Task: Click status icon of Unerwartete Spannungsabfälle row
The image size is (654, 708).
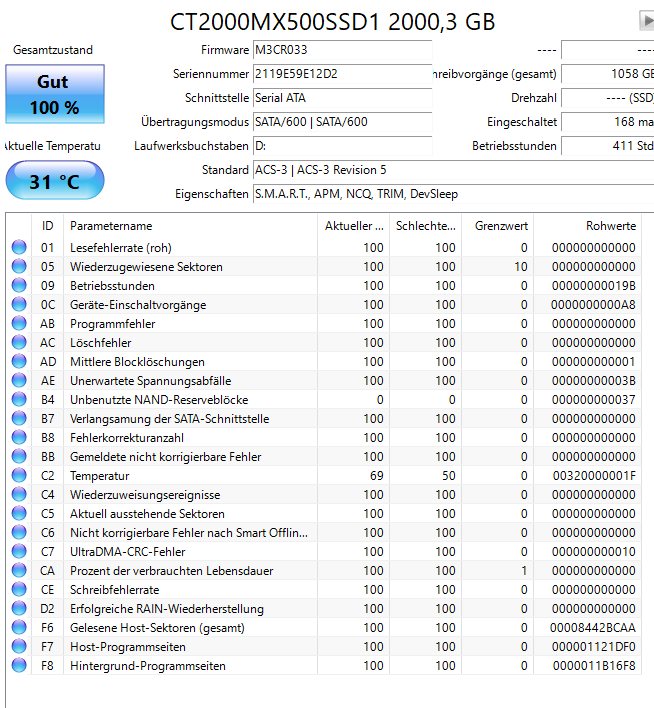Action: tap(19, 380)
